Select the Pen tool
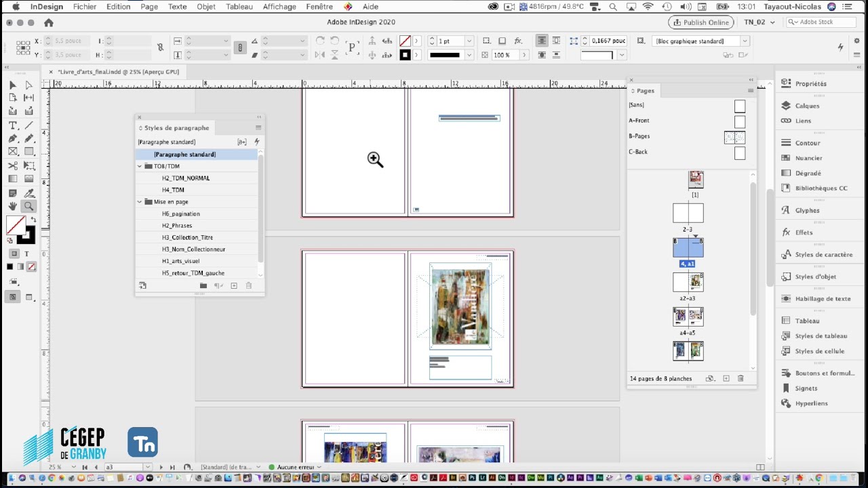 coord(12,138)
